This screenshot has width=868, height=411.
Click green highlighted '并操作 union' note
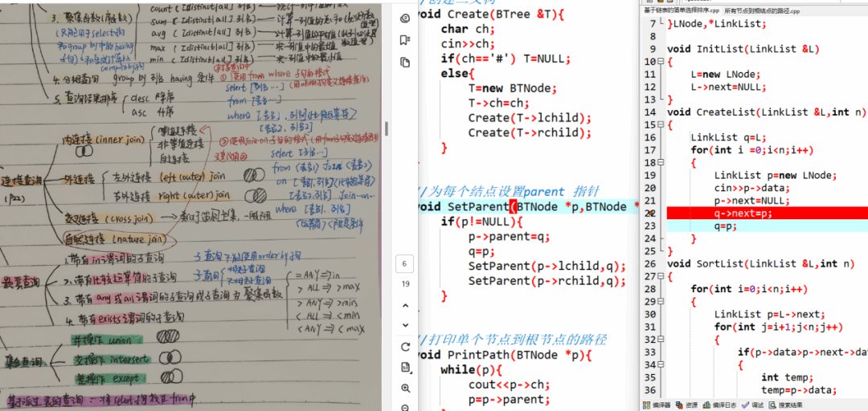(x=108, y=339)
